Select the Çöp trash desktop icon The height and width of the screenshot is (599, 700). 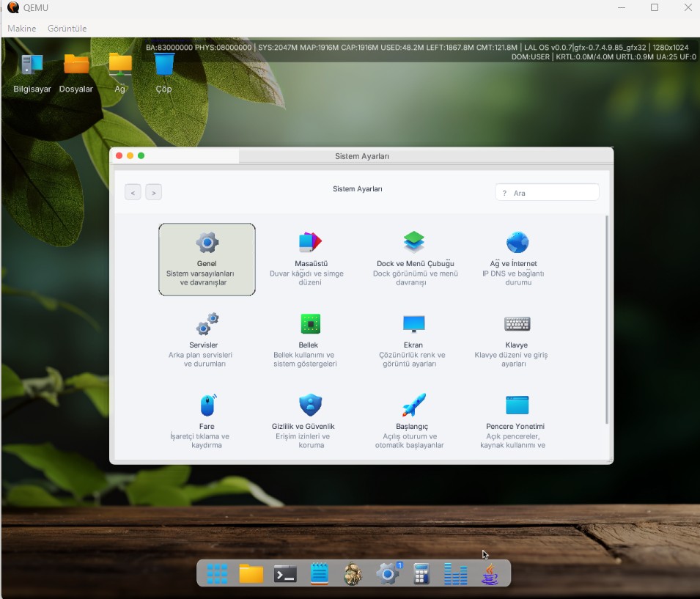[164, 73]
